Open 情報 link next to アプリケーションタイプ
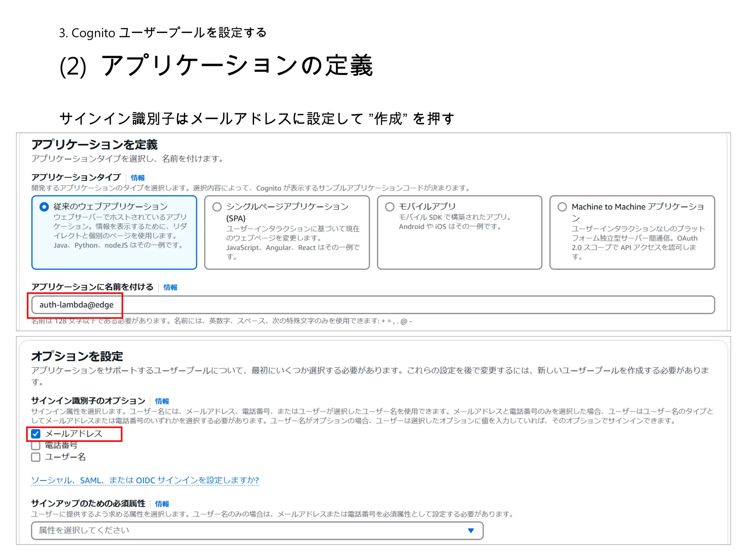Viewport: 747px width, 560px height. pyautogui.click(x=138, y=178)
